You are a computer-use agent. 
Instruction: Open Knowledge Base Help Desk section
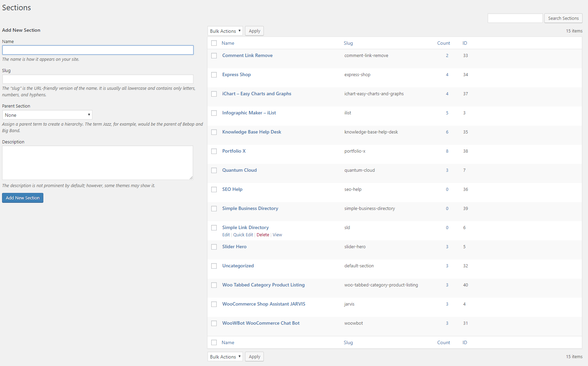point(252,132)
